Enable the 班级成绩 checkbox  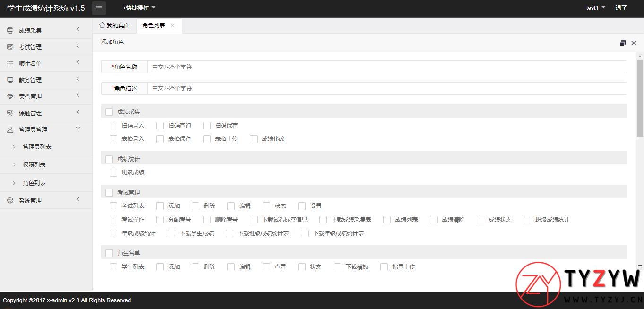pos(113,172)
